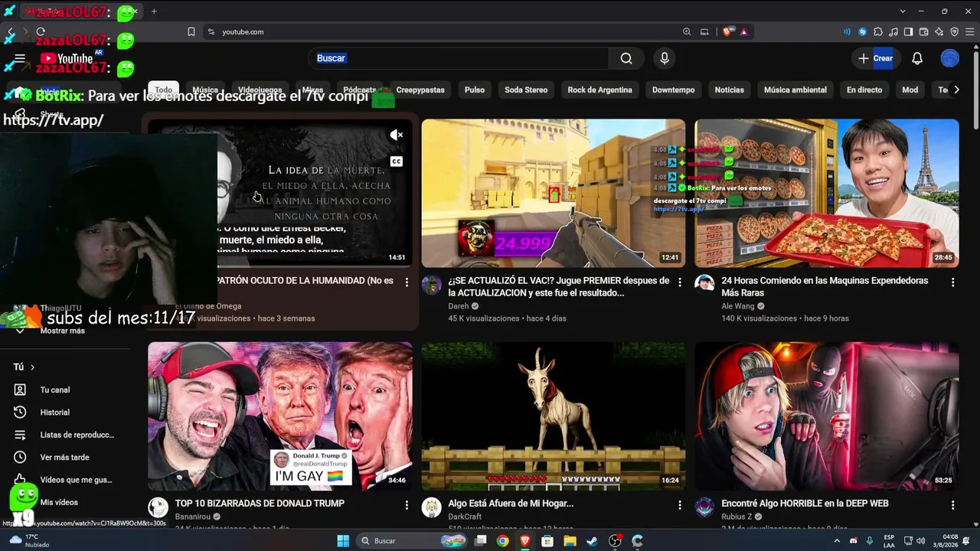Open the Mis vídeos sidebar link
Screen dimensions: 980x551
[59, 502]
